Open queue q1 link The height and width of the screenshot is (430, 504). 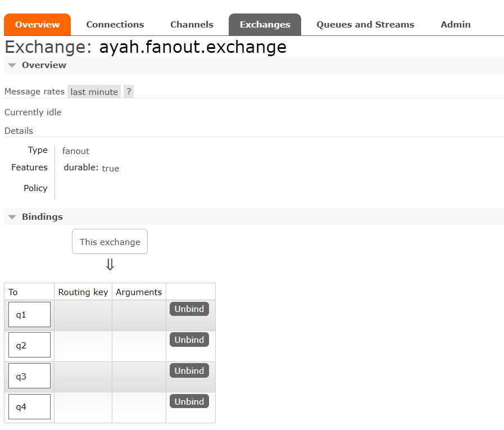(x=21, y=315)
